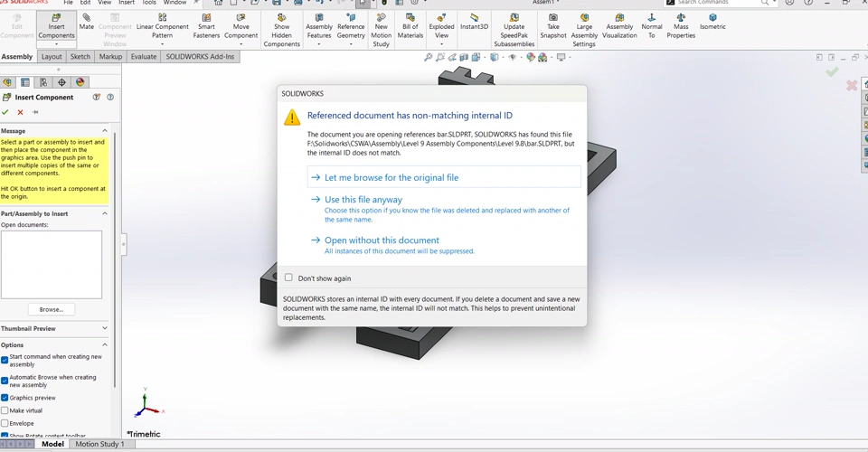Screen dimensions: 868x452
Task: Click Zoom to Fit in view toolbar
Action: [429, 57]
